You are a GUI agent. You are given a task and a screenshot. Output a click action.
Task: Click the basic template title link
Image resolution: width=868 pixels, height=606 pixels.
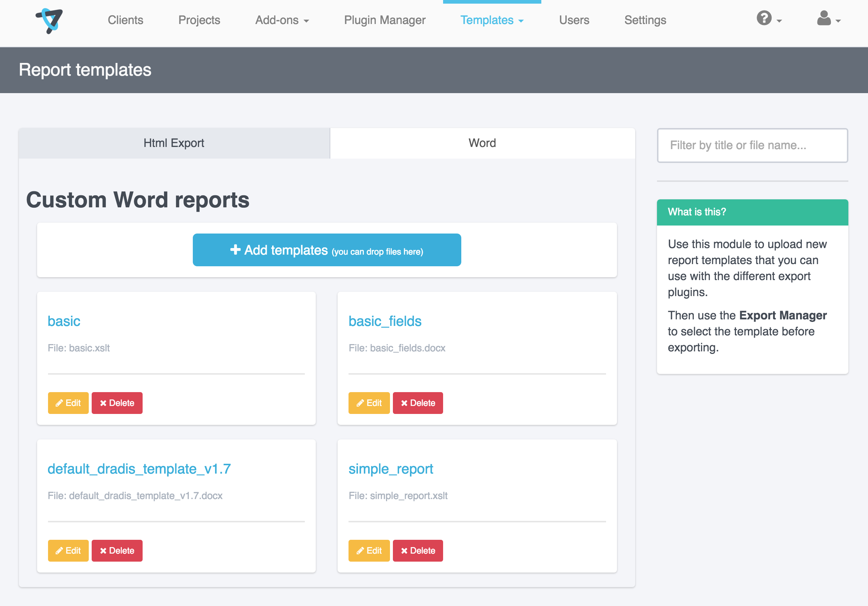tap(64, 321)
